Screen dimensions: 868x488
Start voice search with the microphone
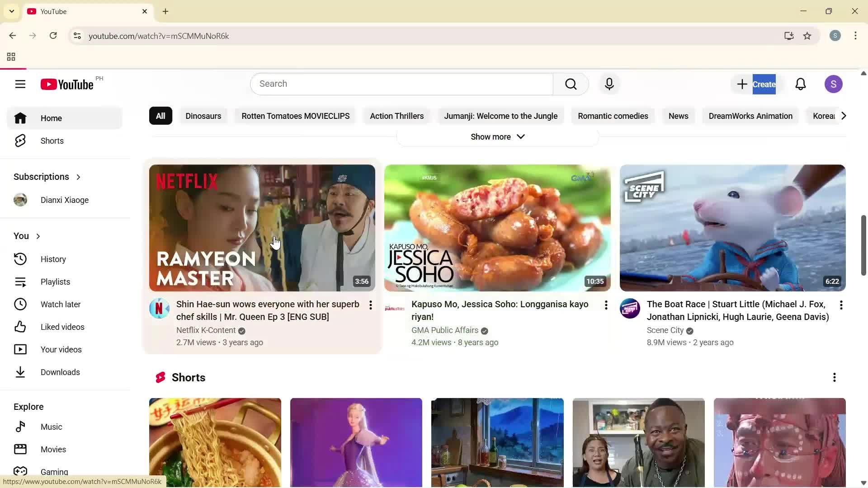click(x=609, y=84)
